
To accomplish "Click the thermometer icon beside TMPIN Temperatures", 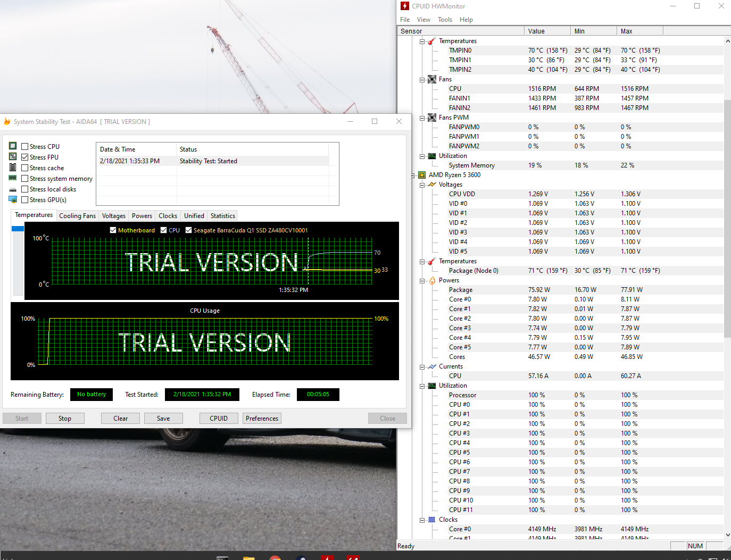I will 431,41.
